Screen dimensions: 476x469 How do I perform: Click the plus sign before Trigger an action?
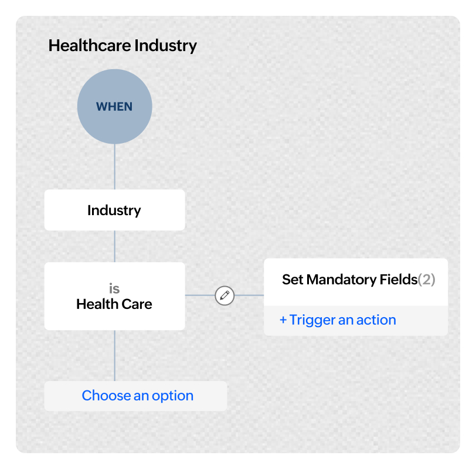point(283,320)
